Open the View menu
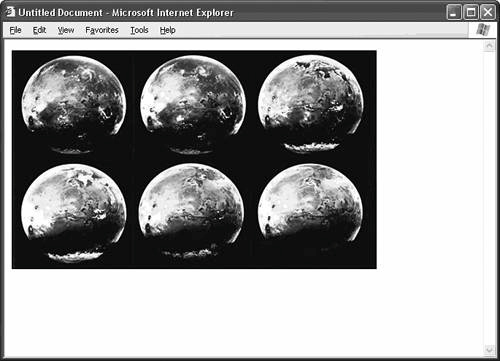This screenshot has width=500, height=361. pos(66,30)
